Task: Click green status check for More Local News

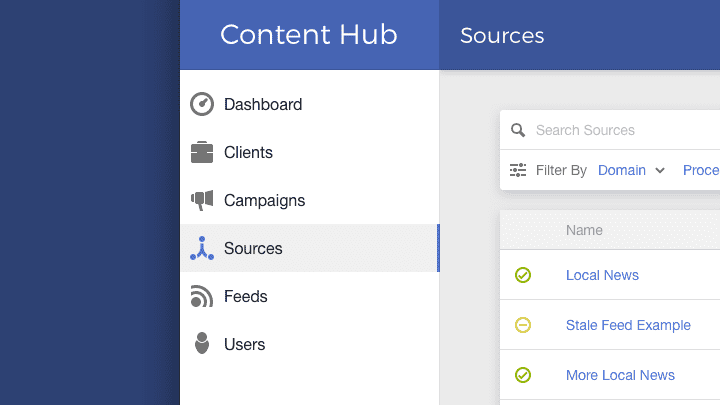Action: pos(523,375)
